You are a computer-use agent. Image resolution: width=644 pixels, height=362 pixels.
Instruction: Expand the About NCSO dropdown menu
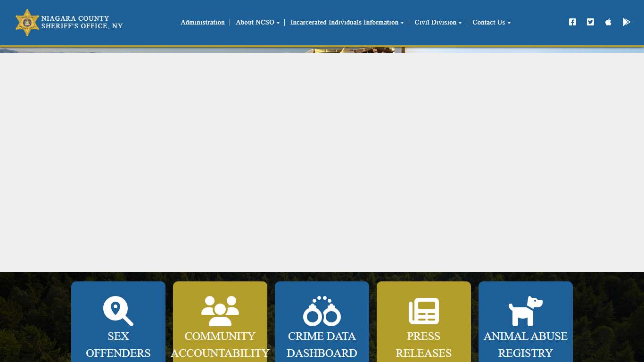coord(257,23)
